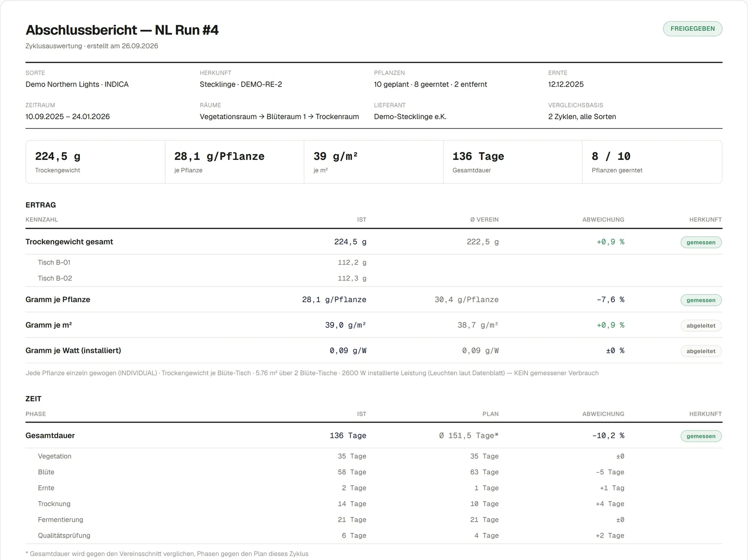Click the Blüte actual value 58 Tage
This screenshot has width=748, height=560.
pos(352,472)
